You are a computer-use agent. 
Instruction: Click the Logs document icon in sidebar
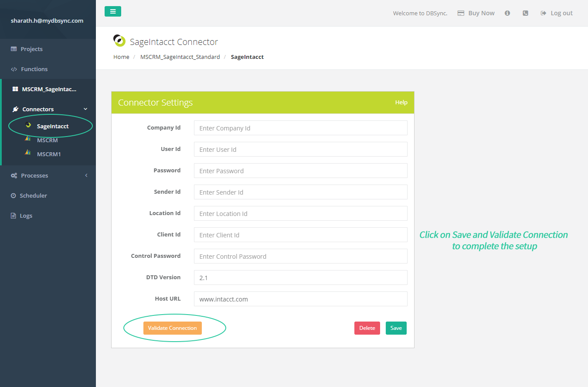click(x=14, y=216)
